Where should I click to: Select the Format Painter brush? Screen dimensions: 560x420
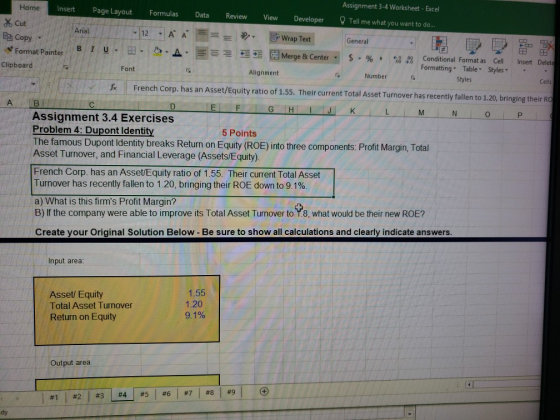(9, 50)
